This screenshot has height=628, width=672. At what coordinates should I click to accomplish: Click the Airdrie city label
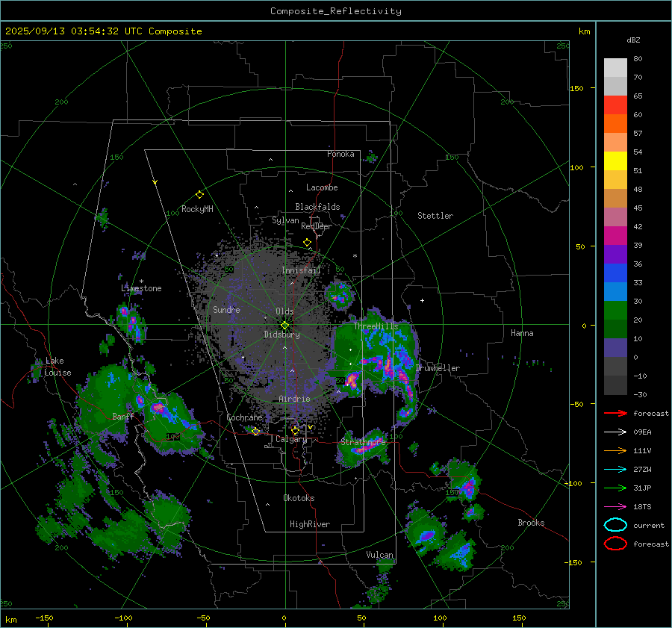294,399
